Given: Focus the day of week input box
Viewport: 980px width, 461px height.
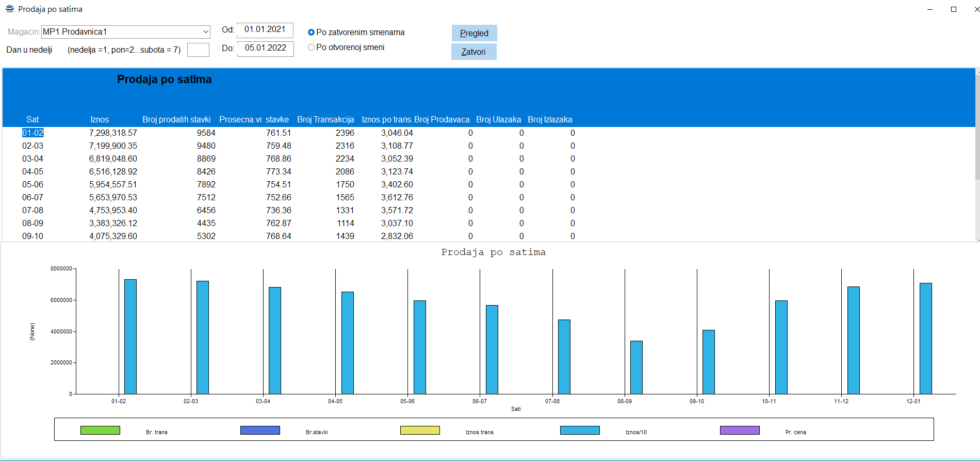Looking at the screenshot, I should point(198,50).
